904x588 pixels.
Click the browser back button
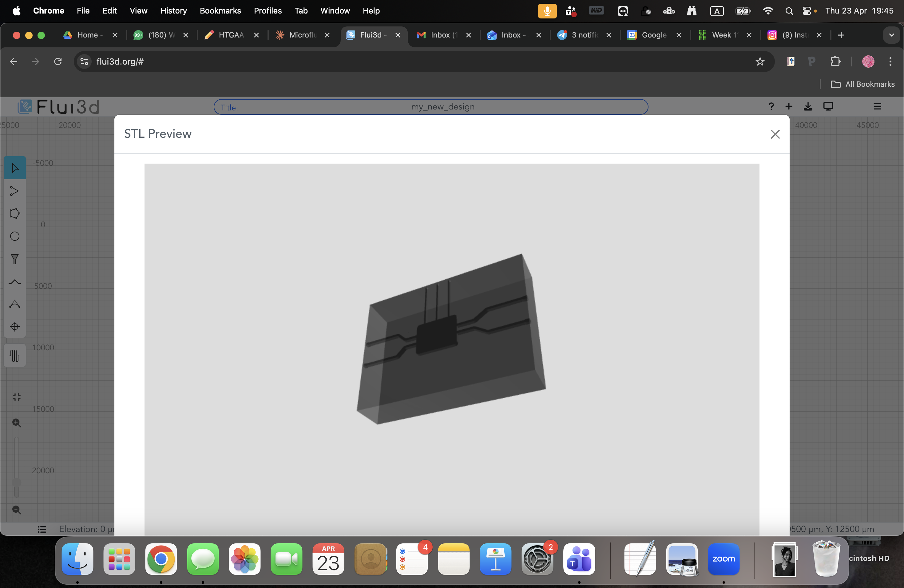pos(14,62)
